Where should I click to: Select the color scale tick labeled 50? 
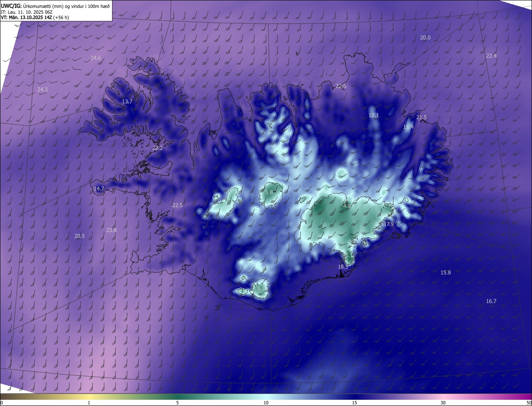(529, 403)
